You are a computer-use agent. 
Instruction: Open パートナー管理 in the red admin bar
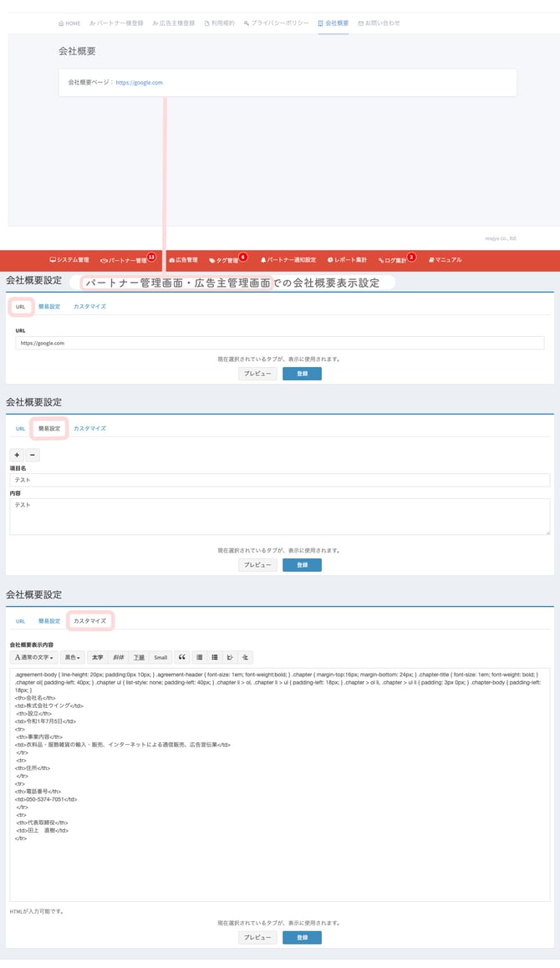(124, 260)
